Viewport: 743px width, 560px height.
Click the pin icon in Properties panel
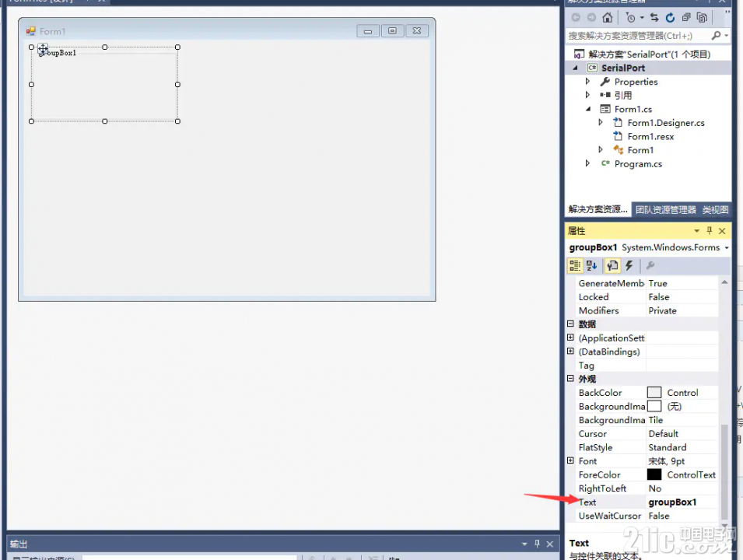(709, 231)
